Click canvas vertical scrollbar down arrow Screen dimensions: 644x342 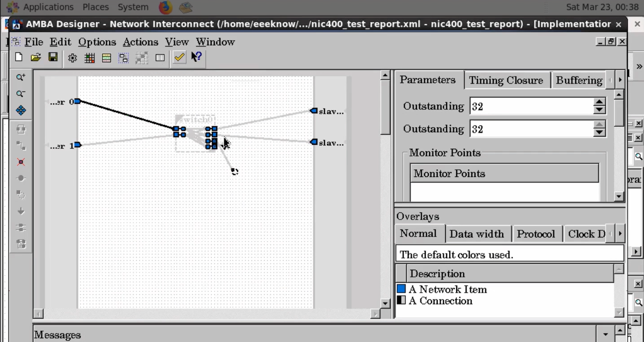coord(386,303)
